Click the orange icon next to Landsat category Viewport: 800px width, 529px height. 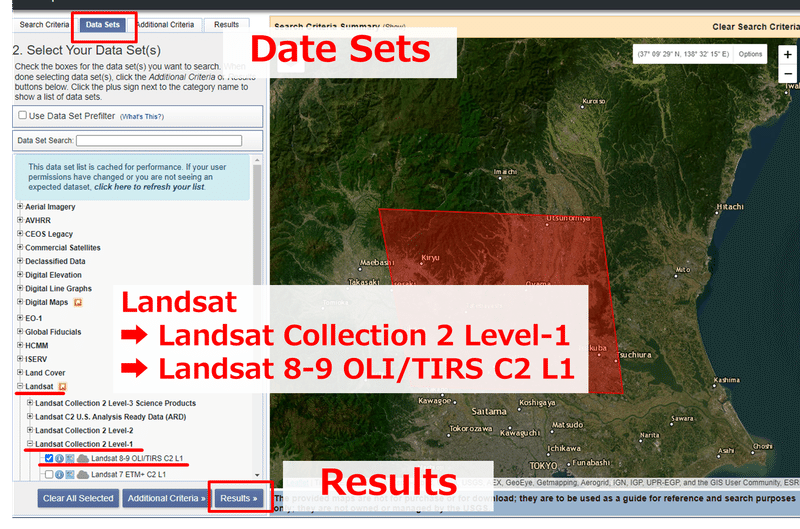[x=62, y=387]
